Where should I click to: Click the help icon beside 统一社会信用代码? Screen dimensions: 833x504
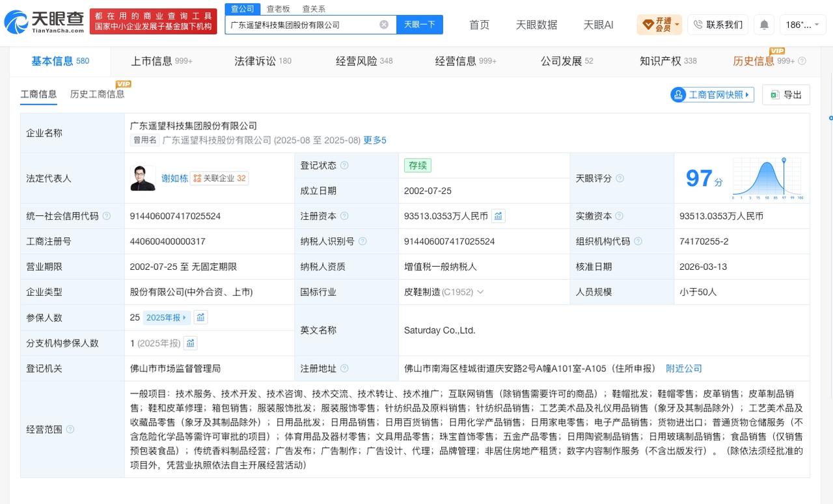tap(107, 216)
